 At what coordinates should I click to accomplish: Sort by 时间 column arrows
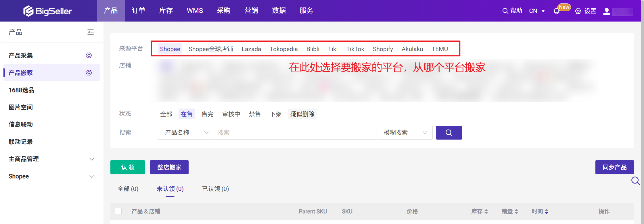pos(547,211)
